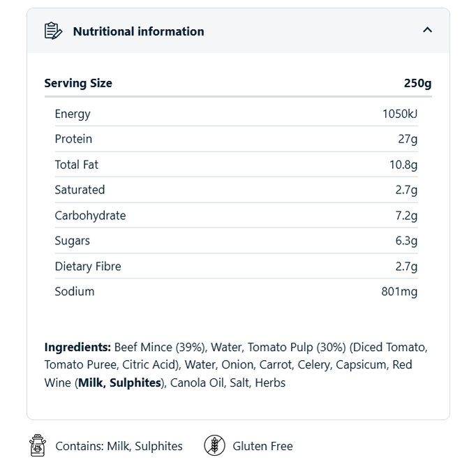Collapse the Nutritional information section chevron
The width and height of the screenshot is (476, 476).
427,30
